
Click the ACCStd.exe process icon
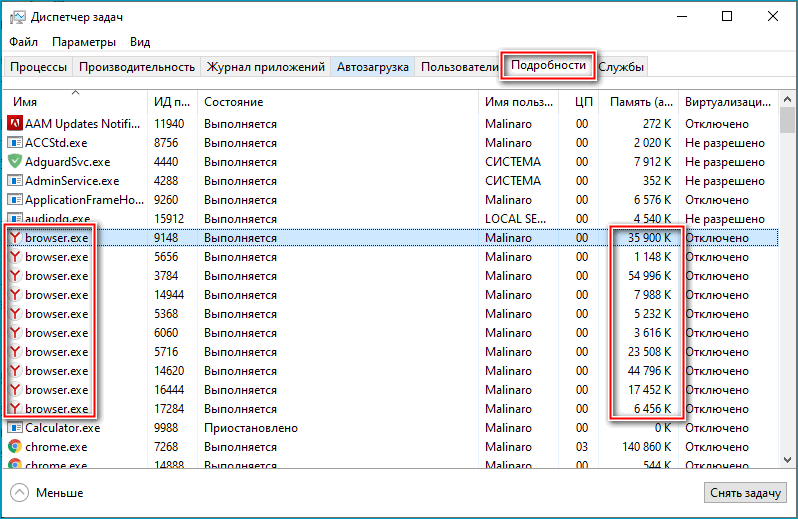(15, 143)
